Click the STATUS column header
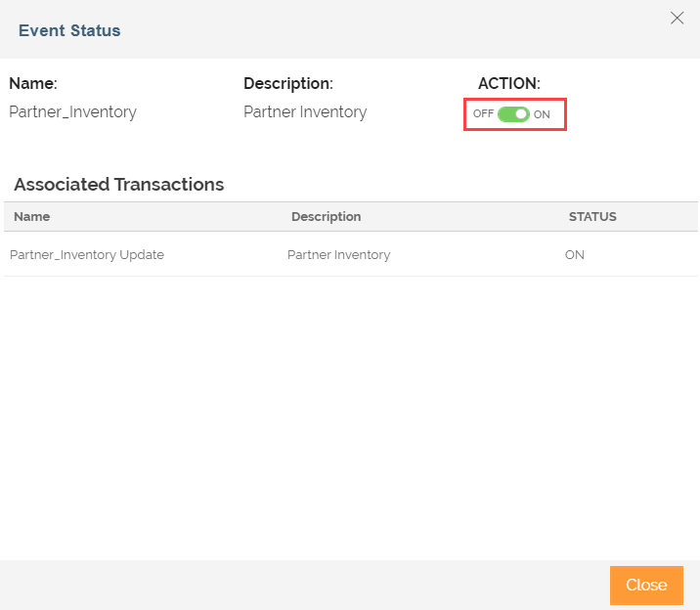This screenshot has height=610, width=700. pos(592,216)
